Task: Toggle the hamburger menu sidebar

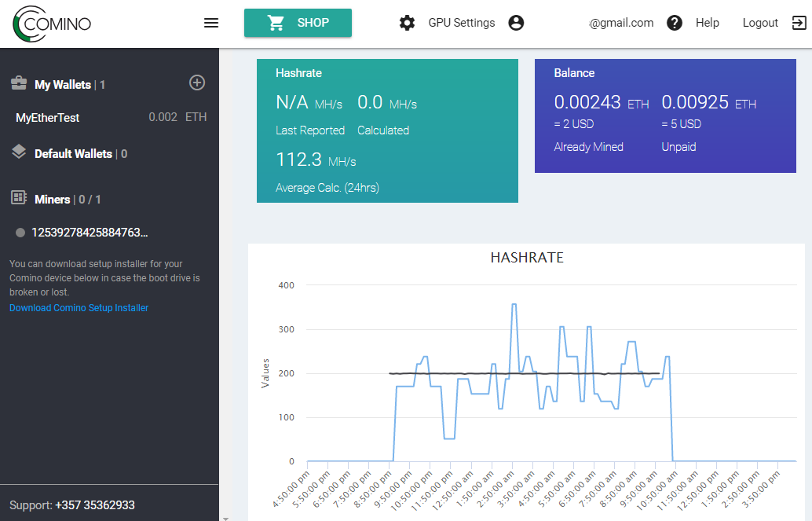Action: (x=211, y=23)
